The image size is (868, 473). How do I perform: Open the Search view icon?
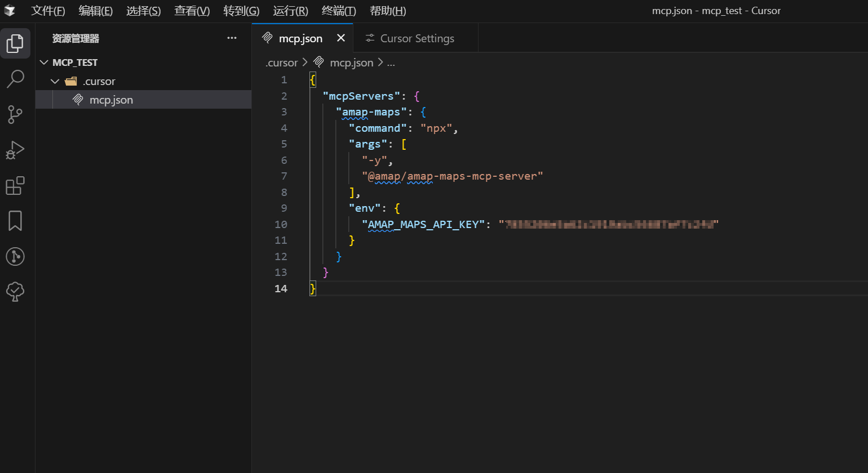click(15, 79)
